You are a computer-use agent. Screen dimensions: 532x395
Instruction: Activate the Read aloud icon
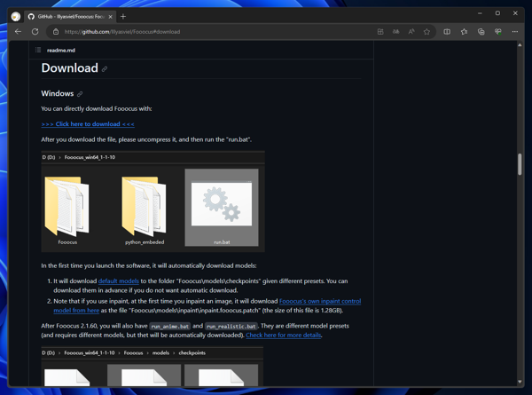(411, 32)
